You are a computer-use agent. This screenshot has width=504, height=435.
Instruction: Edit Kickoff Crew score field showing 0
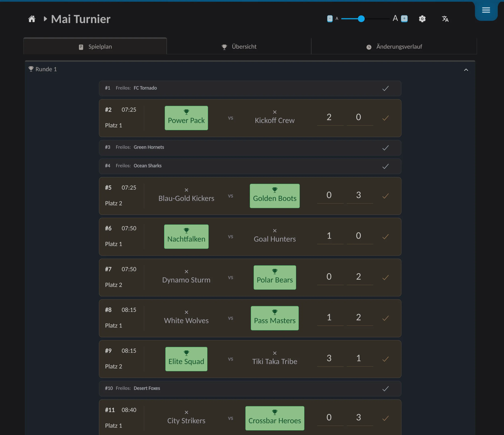360,118
